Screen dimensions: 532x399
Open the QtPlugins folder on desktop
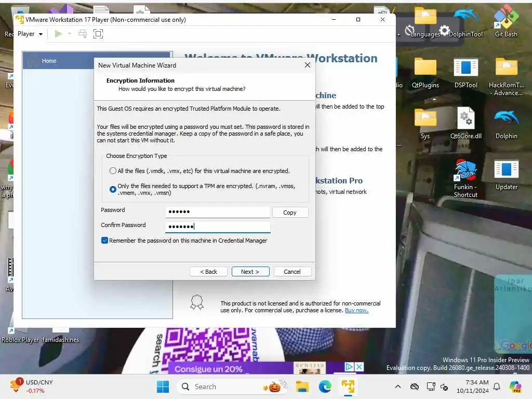(x=425, y=73)
